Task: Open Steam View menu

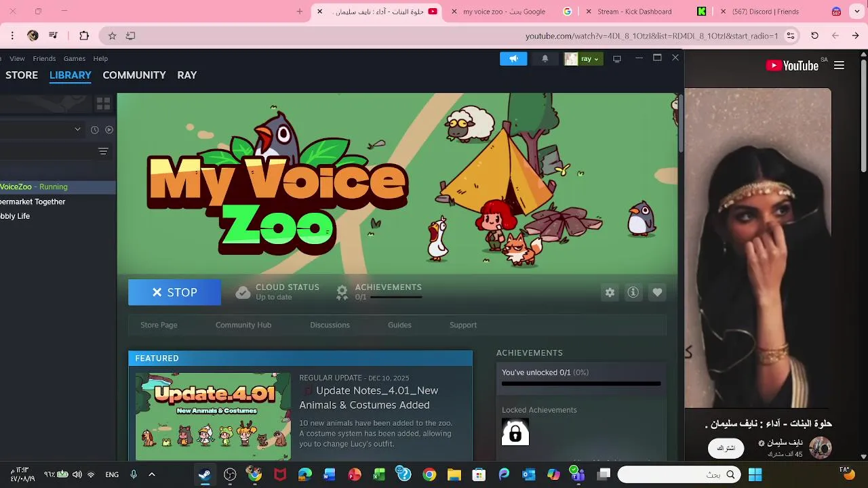Action: point(17,59)
